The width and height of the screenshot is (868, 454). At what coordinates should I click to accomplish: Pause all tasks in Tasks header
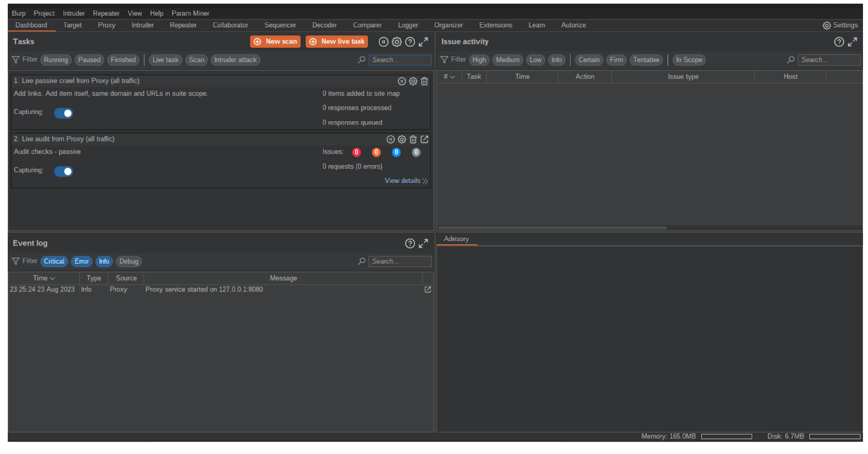(383, 42)
